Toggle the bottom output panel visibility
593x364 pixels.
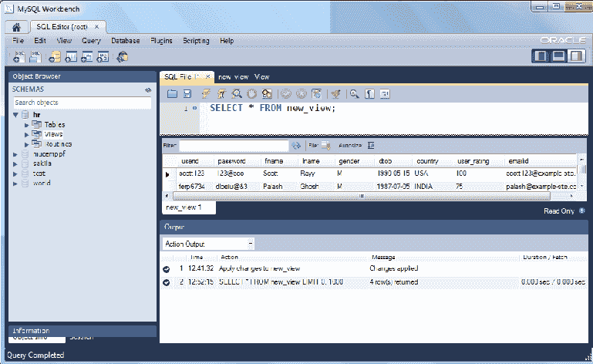tap(558, 56)
